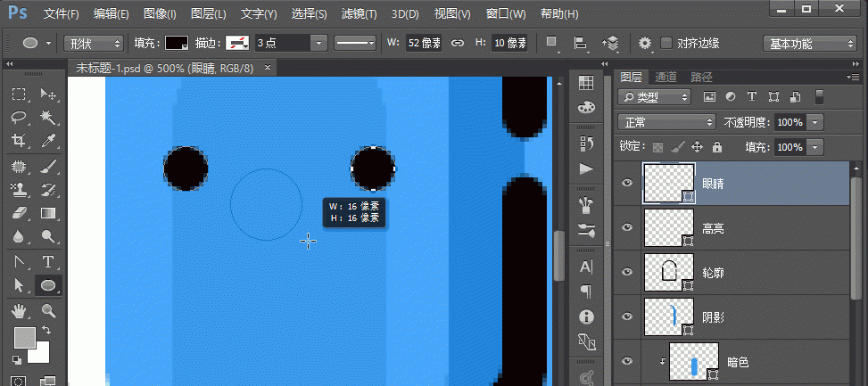868x386 pixels.
Task: Select the Crop tool
Action: click(x=19, y=141)
